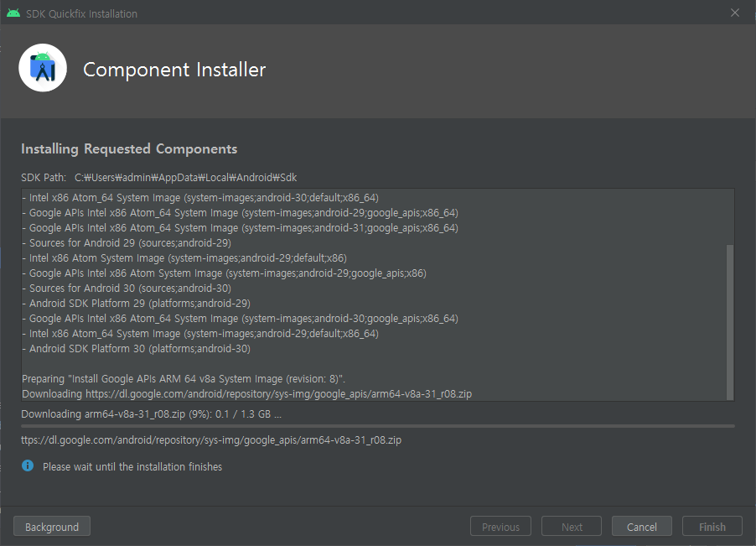This screenshot has height=546, width=756.
Task: Click the blue info icon
Action: click(x=28, y=466)
